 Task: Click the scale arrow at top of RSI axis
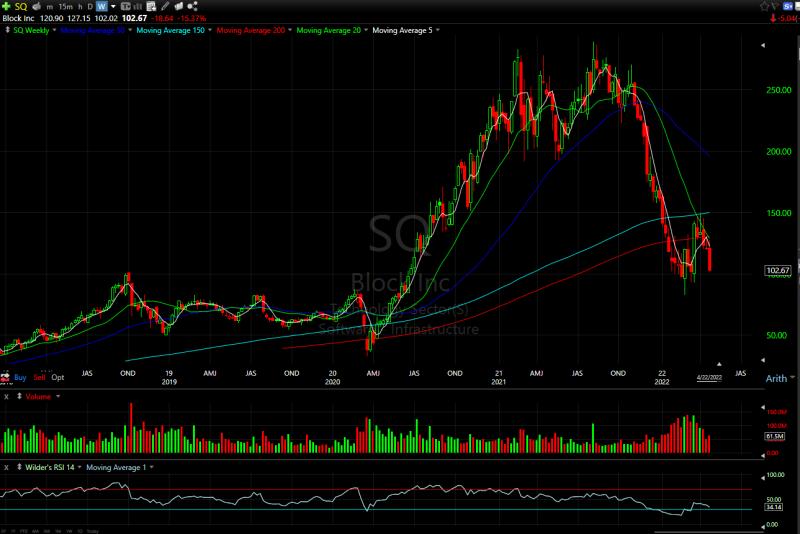763,477
